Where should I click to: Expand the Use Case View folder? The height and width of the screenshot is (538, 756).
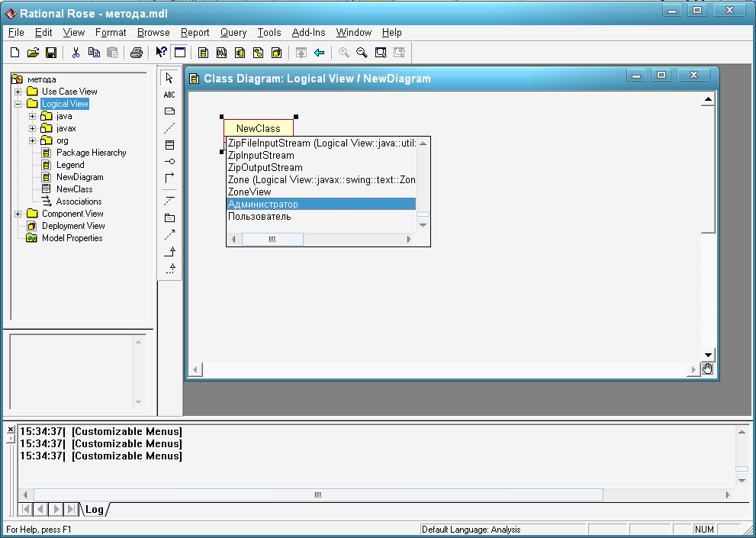click(x=18, y=92)
